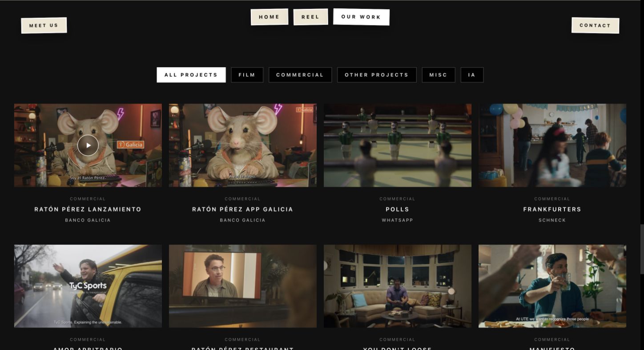Image resolution: width=644 pixels, height=350 pixels.
Task: Open the UTE Manifiesto thumbnail
Action: (x=552, y=286)
